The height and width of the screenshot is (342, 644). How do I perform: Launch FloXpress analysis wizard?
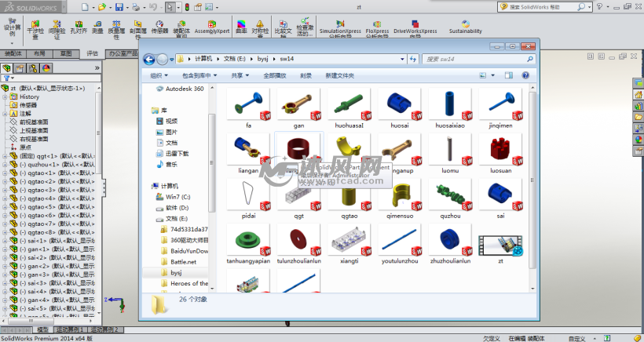pyautogui.click(x=377, y=30)
